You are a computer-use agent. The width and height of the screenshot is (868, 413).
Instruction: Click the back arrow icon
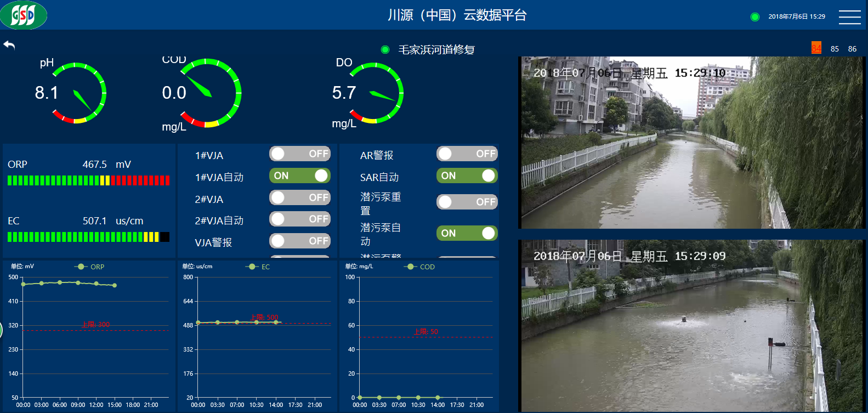pyautogui.click(x=9, y=45)
